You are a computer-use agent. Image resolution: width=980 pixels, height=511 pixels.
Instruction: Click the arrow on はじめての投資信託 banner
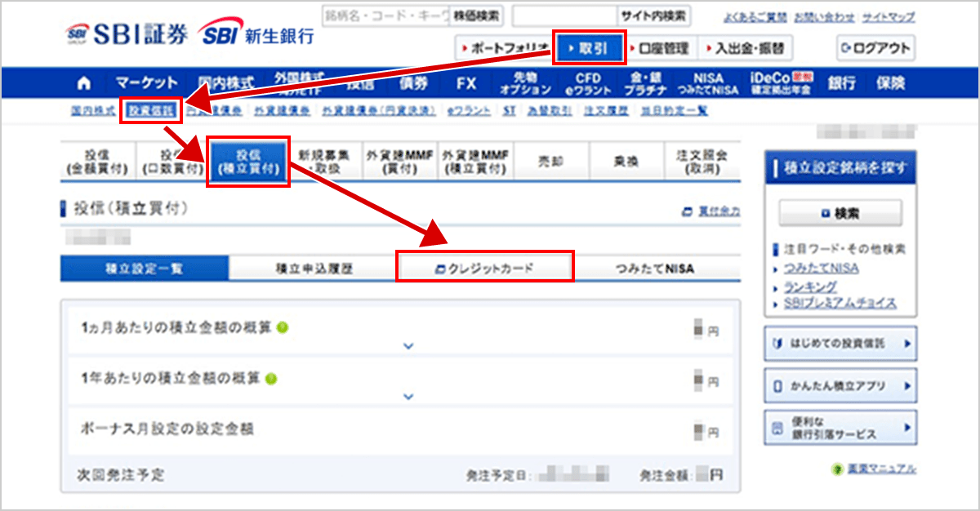tap(908, 343)
